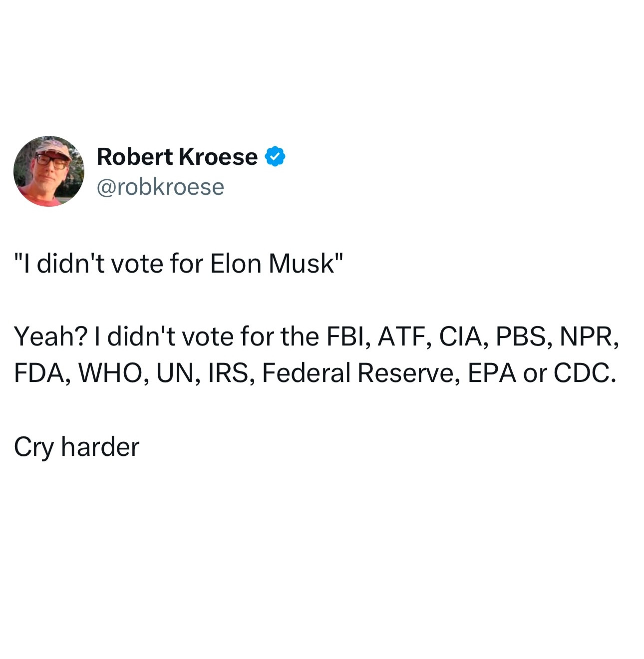644x659 pixels.
Task: Click Robert Kroese's profile picture
Action: [x=49, y=171]
